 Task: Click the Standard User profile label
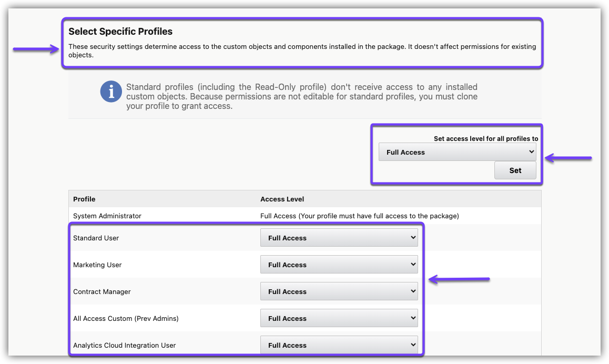[96, 238]
